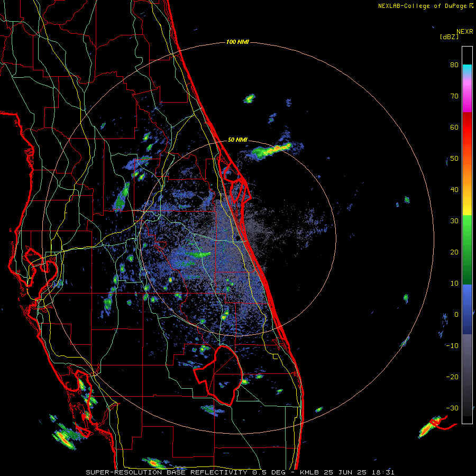Click the 40 value on the dBZ scale

(x=454, y=190)
